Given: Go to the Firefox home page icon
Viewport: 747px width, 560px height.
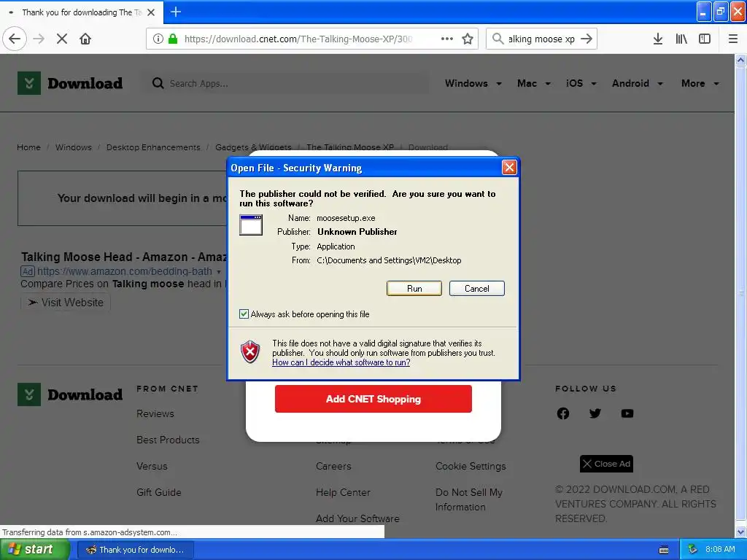Looking at the screenshot, I should coord(85,39).
